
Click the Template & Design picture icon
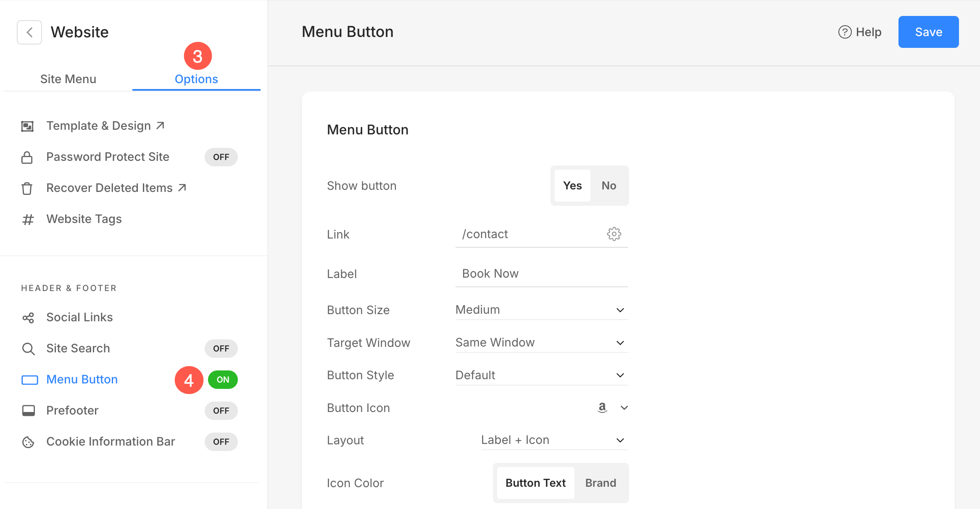27,126
